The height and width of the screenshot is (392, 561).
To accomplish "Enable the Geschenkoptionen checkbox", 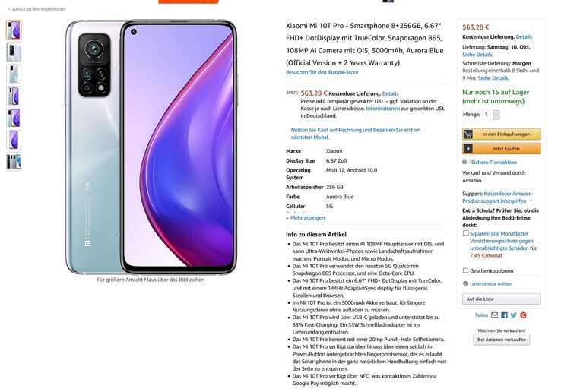I will pos(465,270).
